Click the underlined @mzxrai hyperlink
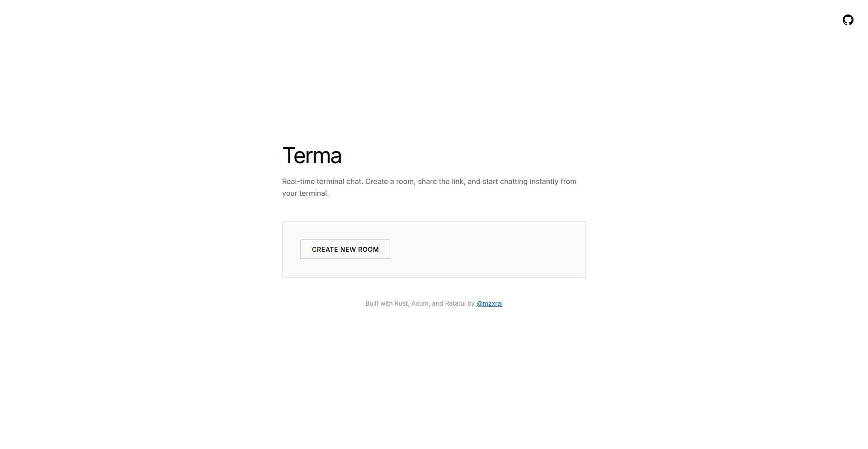The image size is (868, 449). [x=489, y=303]
